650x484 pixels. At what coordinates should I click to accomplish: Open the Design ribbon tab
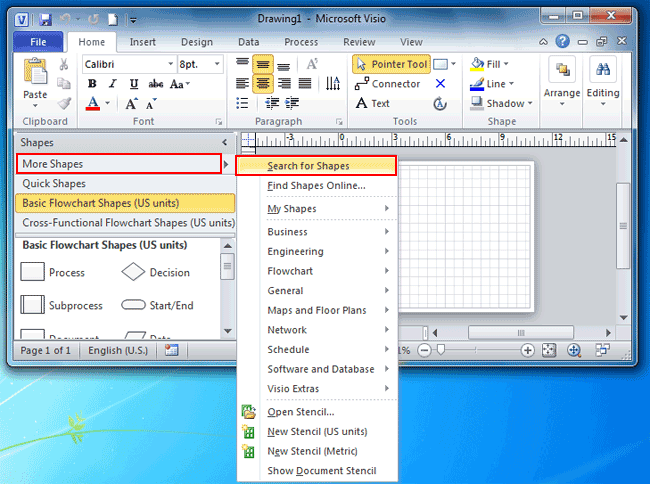click(x=197, y=42)
